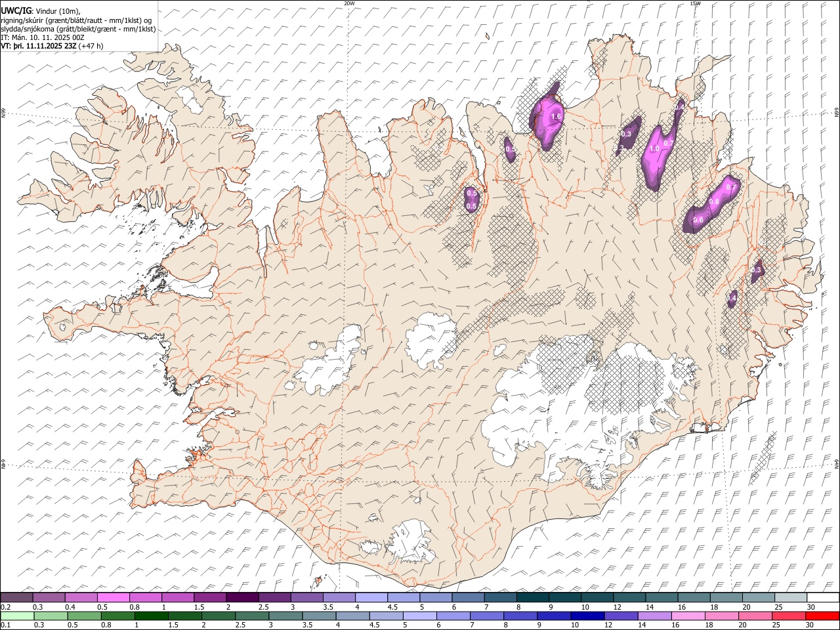840x630 pixels.
Task: Click the lower legend swatch between 10 and 12
Action: 587,616
